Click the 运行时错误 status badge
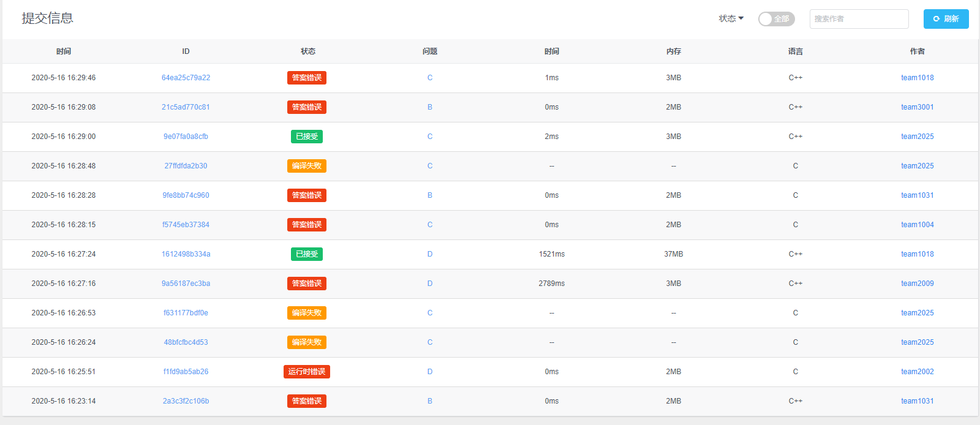980x425 pixels. tap(307, 372)
